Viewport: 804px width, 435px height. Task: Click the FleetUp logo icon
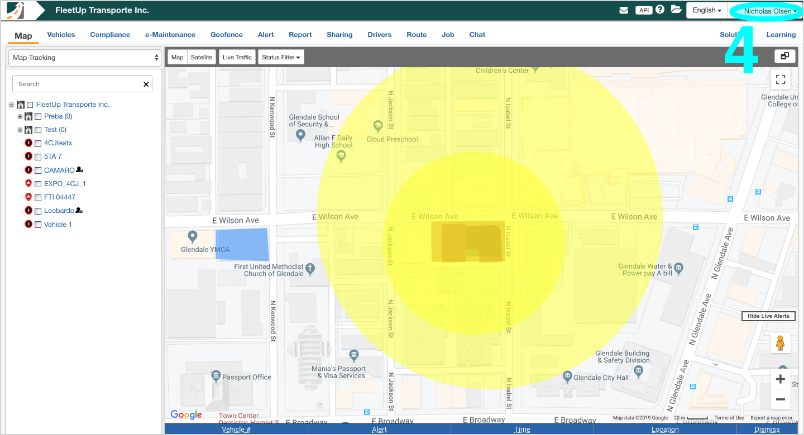click(x=15, y=10)
